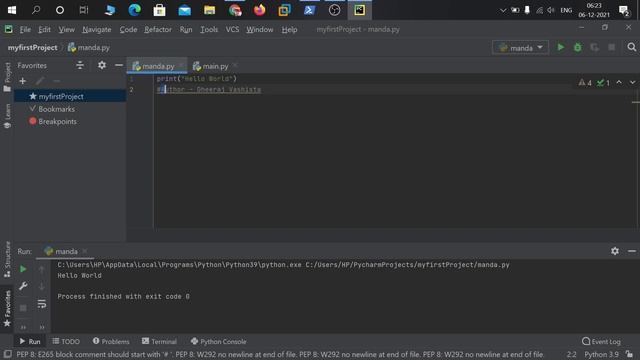This screenshot has height=360, width=640.
Task: Run the manda configuration with green play
Action: (561, 48)
